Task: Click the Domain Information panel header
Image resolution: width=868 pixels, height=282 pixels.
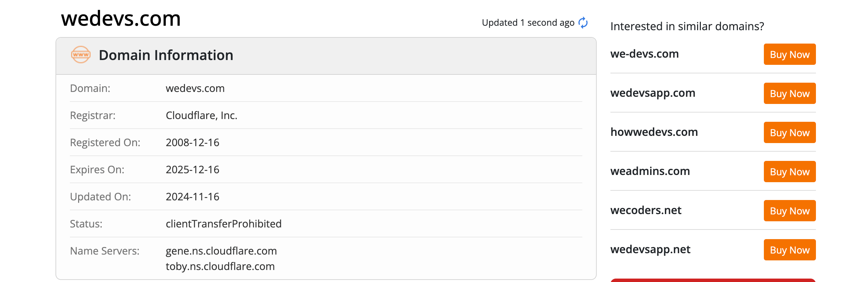Action: point(326,56)
